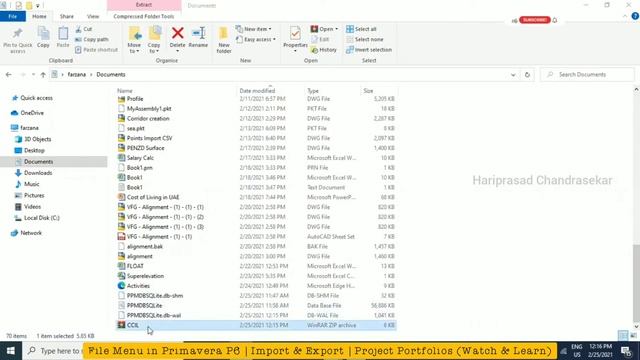Click Paste shortcut in ribbon
Viewport: 640px width, 360px height.
pos(96,49)
